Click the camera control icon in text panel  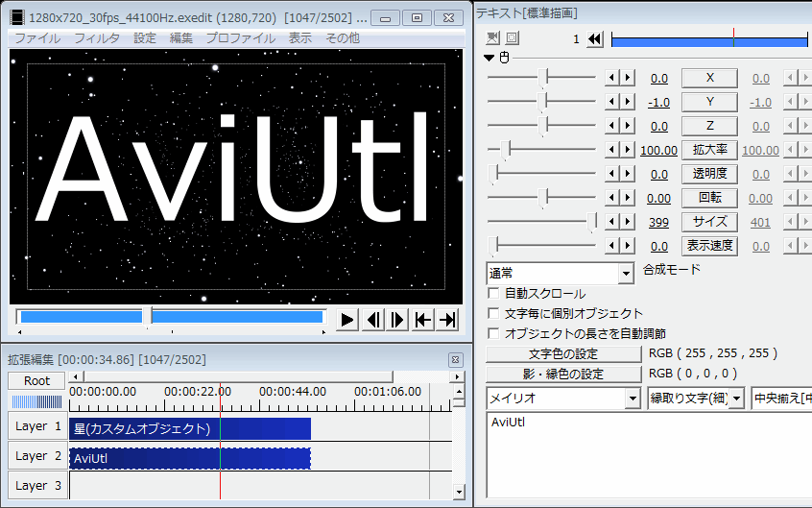click(493, 38)
